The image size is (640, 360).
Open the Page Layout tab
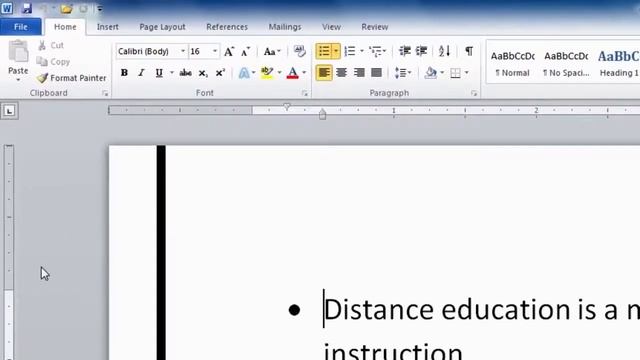pos(162,27)
